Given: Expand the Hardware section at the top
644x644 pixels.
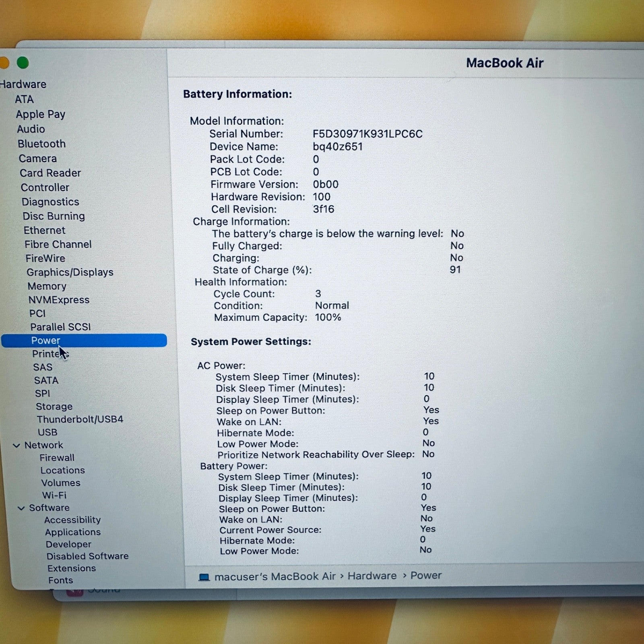Looking at the screenshot, I should [23, 84].
